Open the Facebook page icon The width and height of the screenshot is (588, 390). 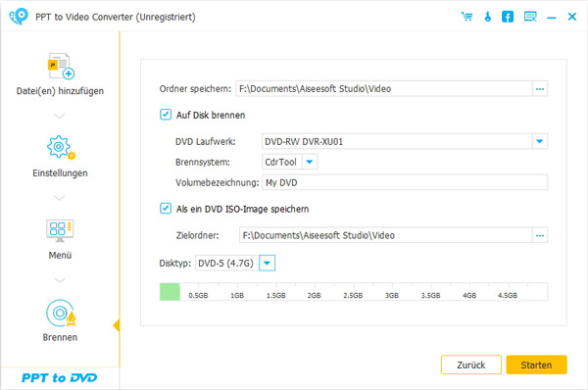pos(508,17)
